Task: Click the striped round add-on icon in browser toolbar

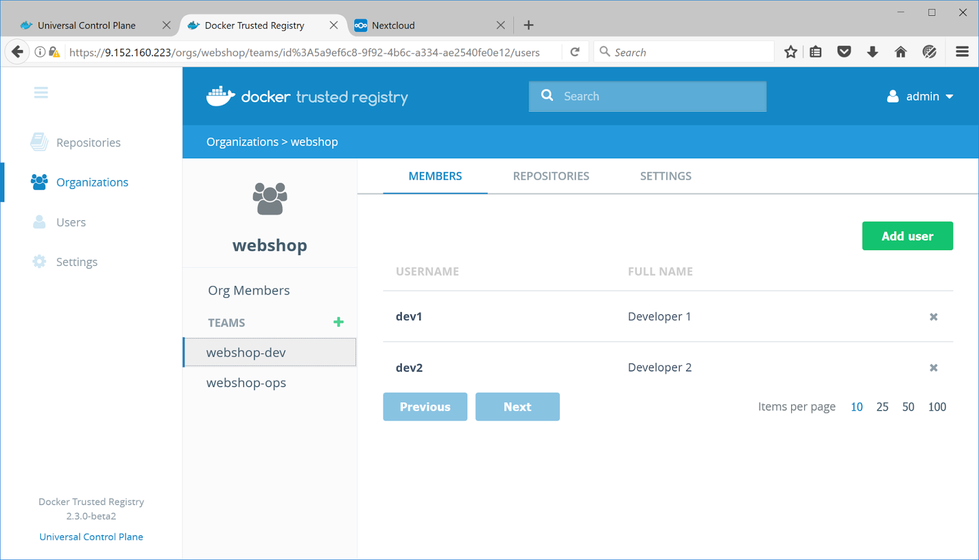Action: click(x=929, y=52)
